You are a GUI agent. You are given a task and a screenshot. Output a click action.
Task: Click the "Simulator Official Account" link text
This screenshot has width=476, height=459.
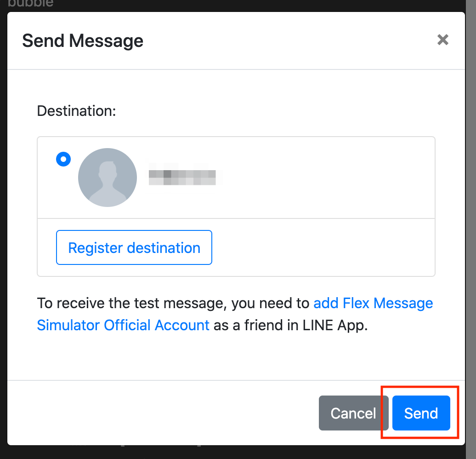(123, 325)
